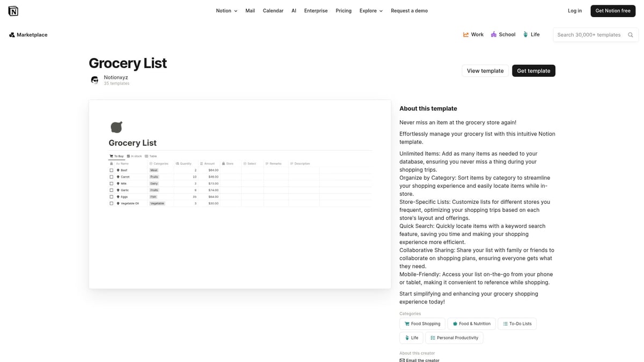Open the Notion navigation dropdown
Viewport: 644px width, 362px height.
(x=226, y=10)
